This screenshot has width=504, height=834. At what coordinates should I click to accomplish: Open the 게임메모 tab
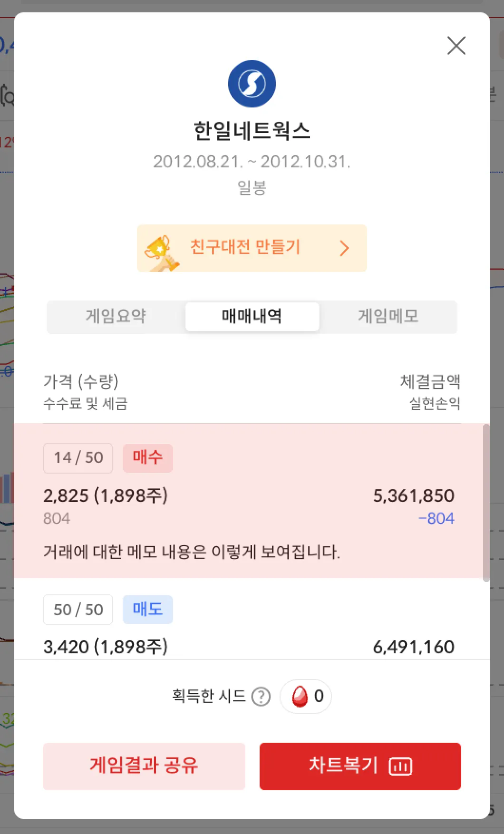click(x=388, y=316)
